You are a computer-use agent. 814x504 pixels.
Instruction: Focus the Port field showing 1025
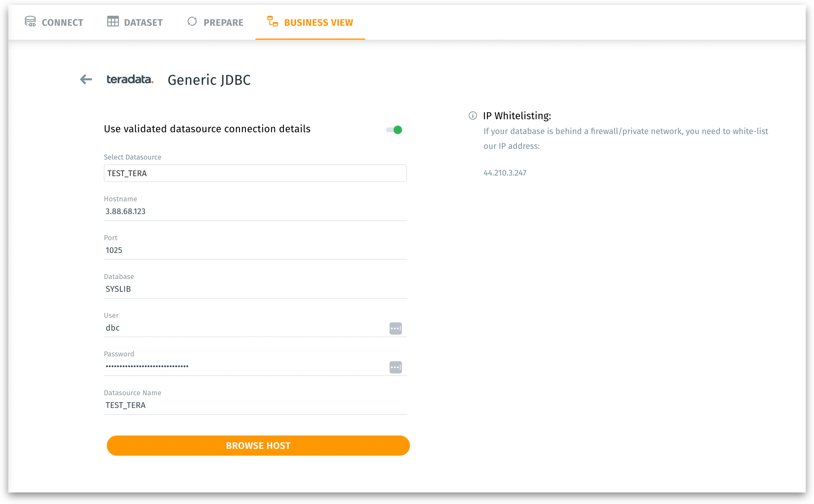[x=255, y=250]
